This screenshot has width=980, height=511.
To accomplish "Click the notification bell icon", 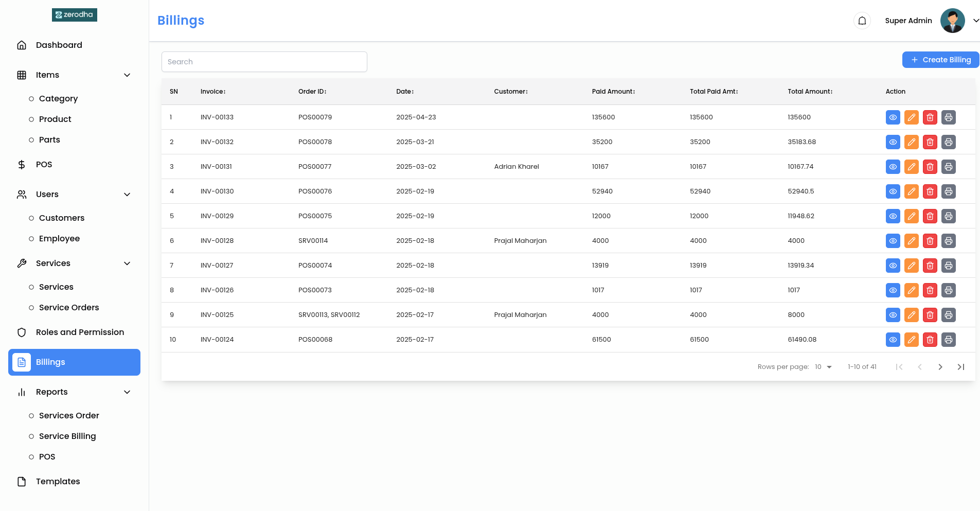I will [x=862, y=21].
